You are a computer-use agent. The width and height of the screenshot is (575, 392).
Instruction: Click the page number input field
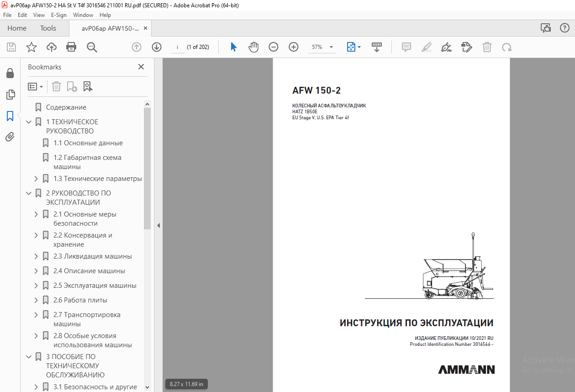pyautogui.click(x=178, y=47)
